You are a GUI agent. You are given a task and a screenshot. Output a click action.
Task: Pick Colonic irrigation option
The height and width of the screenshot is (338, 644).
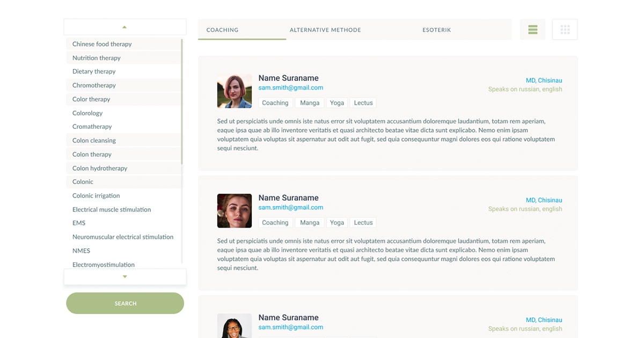pos(123,196)
